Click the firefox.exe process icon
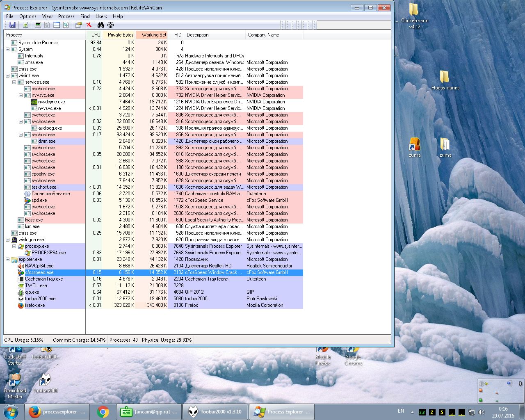 (21, 305)
